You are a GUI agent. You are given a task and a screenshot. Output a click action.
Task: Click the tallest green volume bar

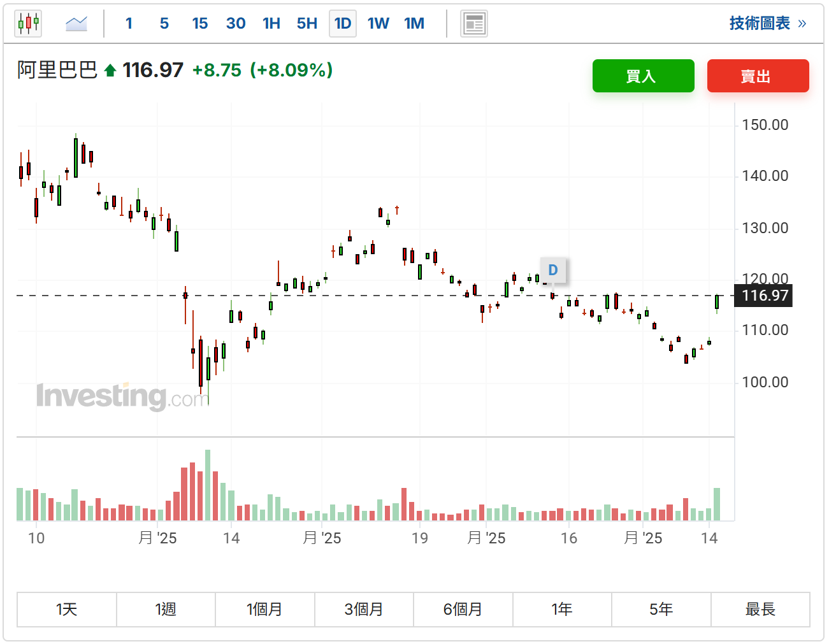(208, 485)
